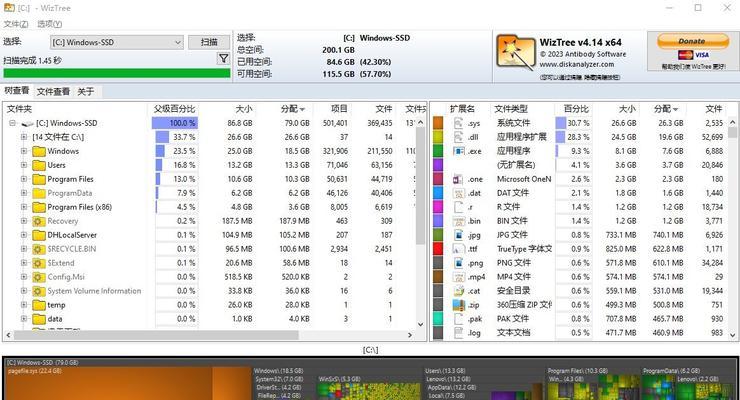Image resolution: width=740 pixels, height=400 pixels.
Task: Select the Recovery system folder icon
Action: [39, 221]
